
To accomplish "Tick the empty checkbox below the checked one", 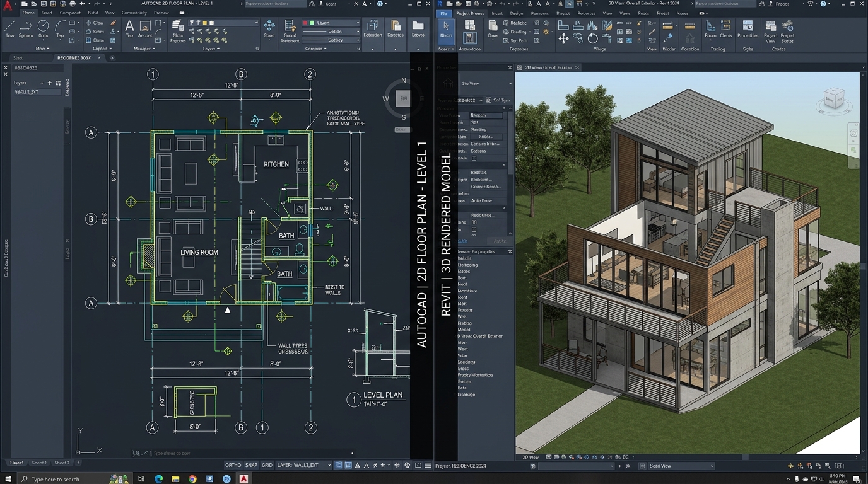I will pyautogui.click(x=474, y=230).
